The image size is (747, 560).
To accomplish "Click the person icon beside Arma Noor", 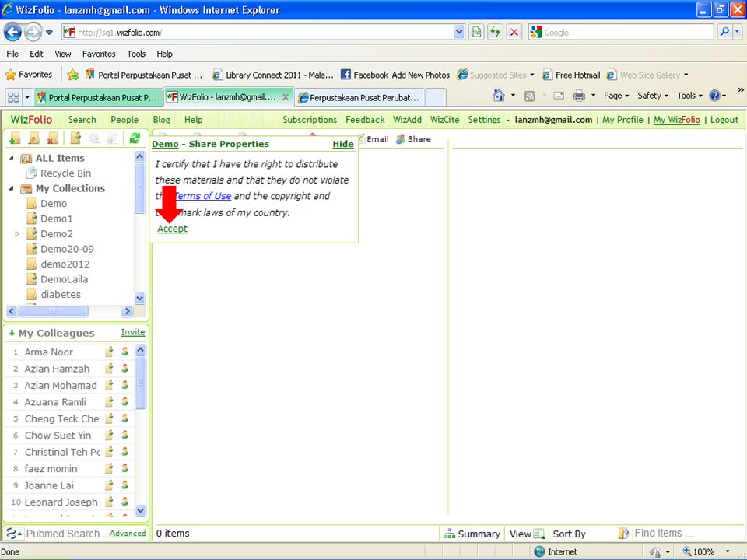I will click(x=124, y=352).
